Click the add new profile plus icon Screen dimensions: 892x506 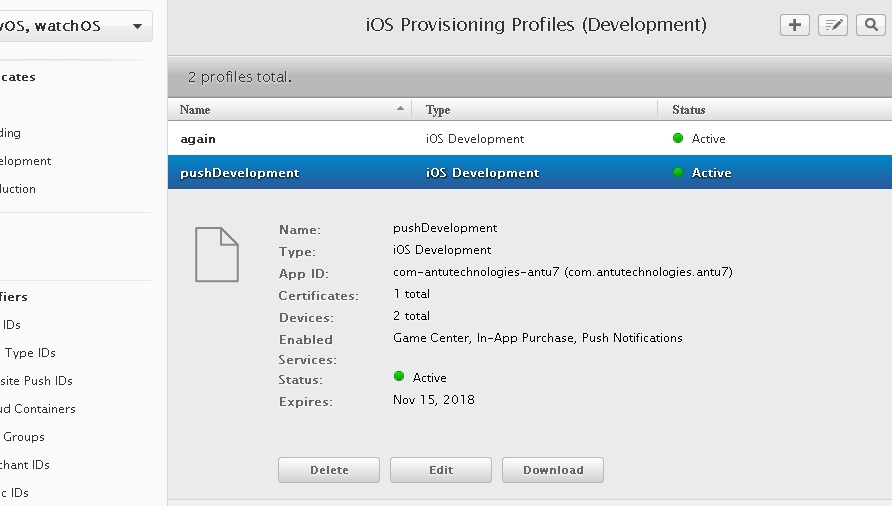click(794, 25)
